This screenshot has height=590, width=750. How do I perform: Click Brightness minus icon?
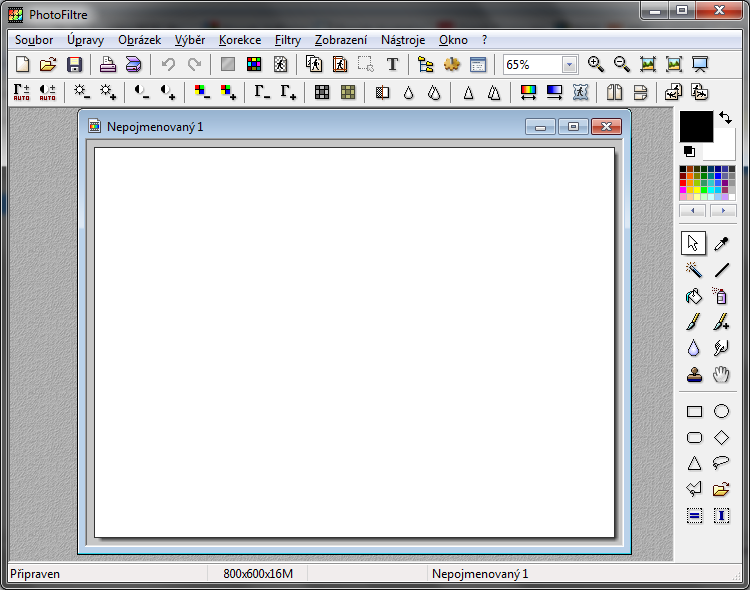(x=82, y=92)
